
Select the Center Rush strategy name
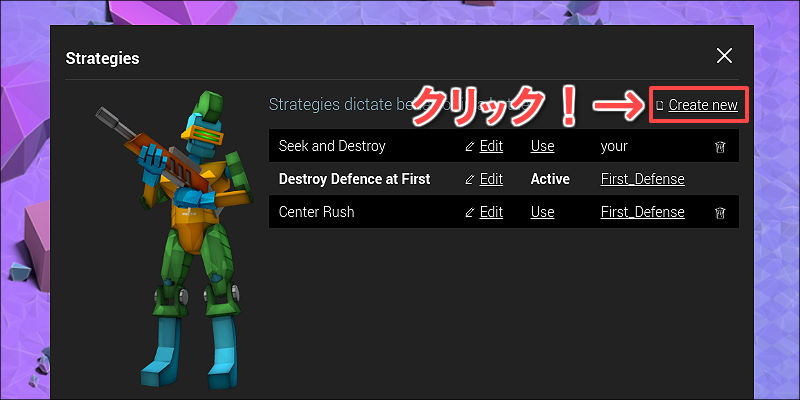(x=316, y=212)
